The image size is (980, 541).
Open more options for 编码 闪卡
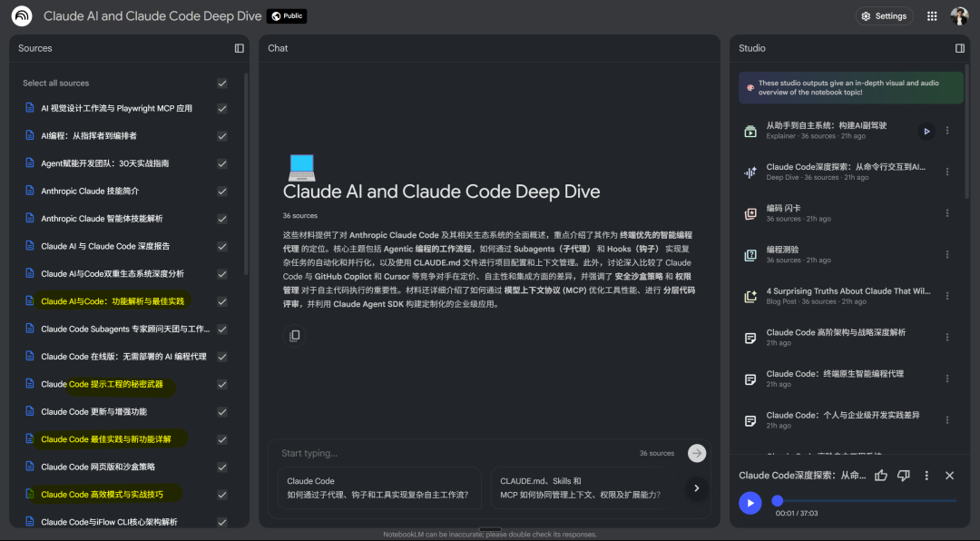(x=947, y=213)
